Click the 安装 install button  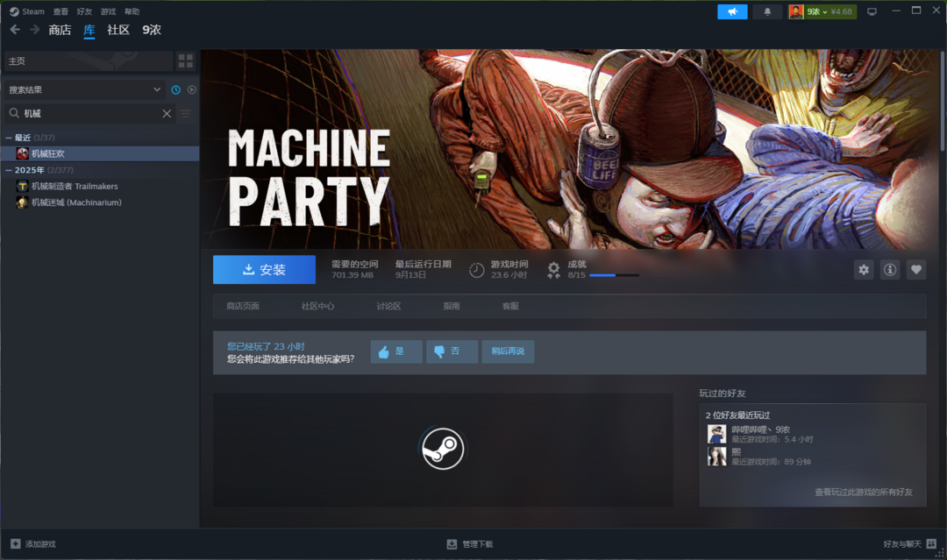(264, 269)
